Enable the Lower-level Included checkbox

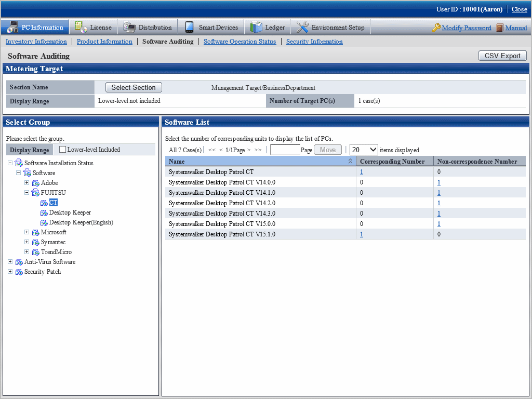coord(62,149)
